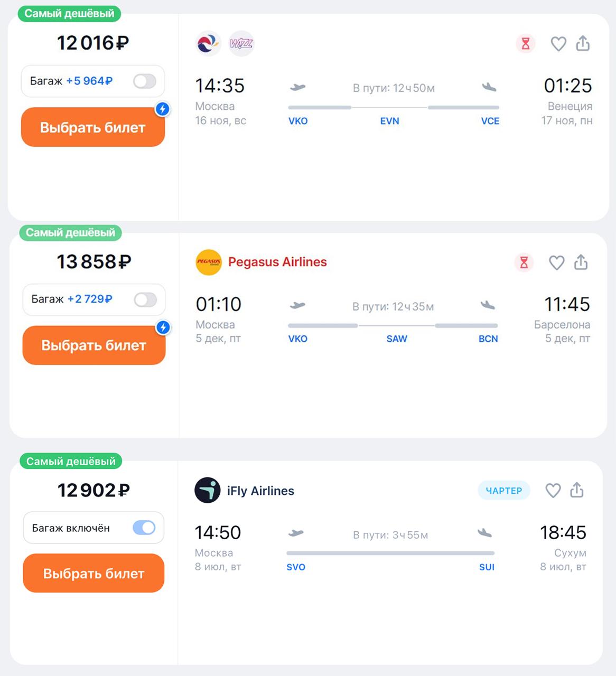Favorite the iFly Airlines Sukhum ticket
The image size is (616, 676).
tap(553, 491)
